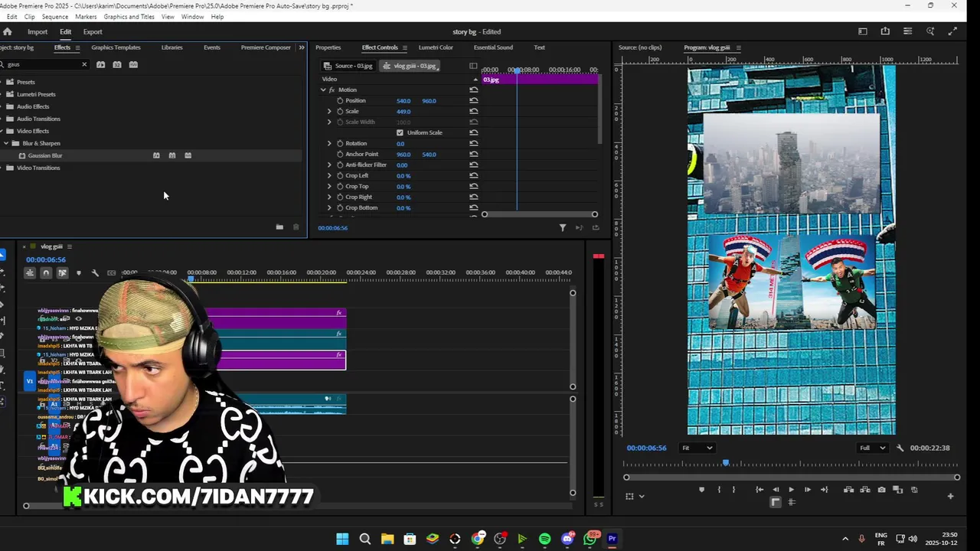
Task: Open timeline display settings wrench
Action: click(95, 272)
